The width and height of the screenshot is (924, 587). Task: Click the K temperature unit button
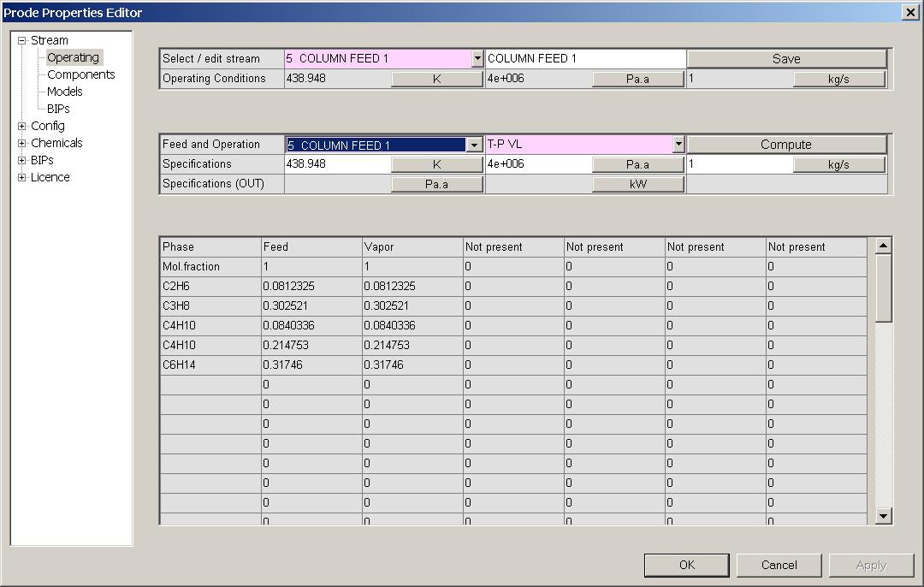[x=436, y=78]
